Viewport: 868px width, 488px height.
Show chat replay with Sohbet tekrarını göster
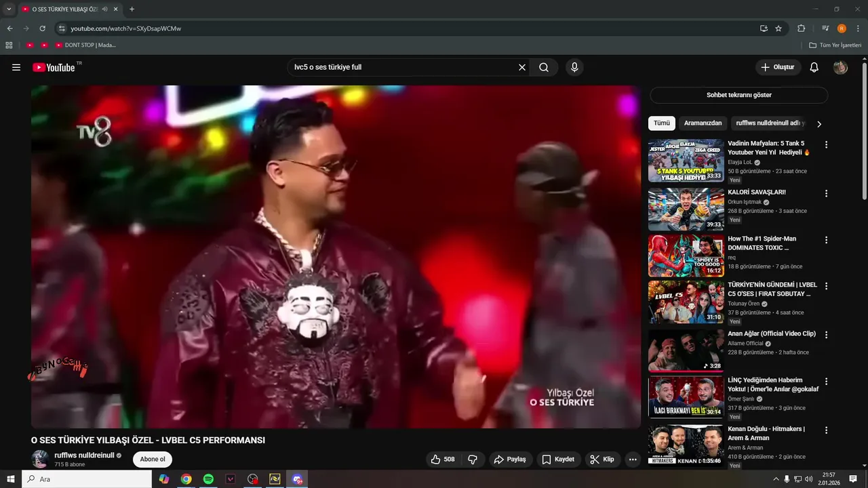click(738, 95)
